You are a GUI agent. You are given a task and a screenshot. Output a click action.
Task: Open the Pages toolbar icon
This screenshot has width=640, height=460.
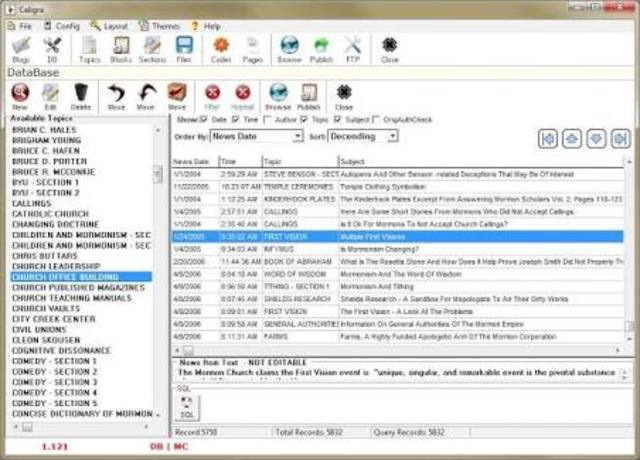[253, 50]
